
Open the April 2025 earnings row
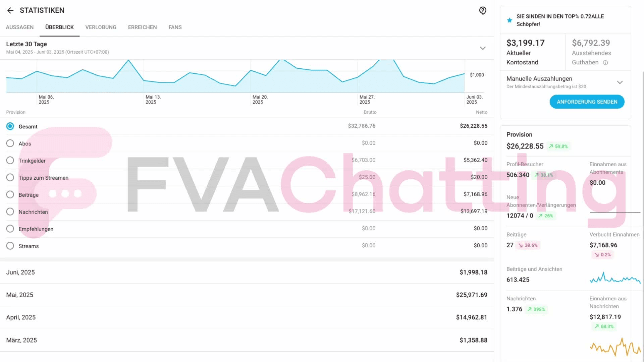click(247, 317)
